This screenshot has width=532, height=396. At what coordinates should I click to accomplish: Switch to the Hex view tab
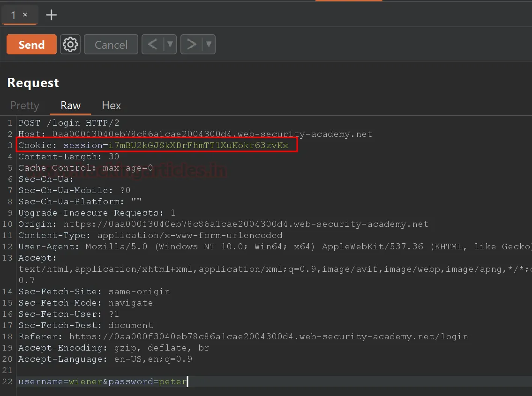click(x=111, y=105)
